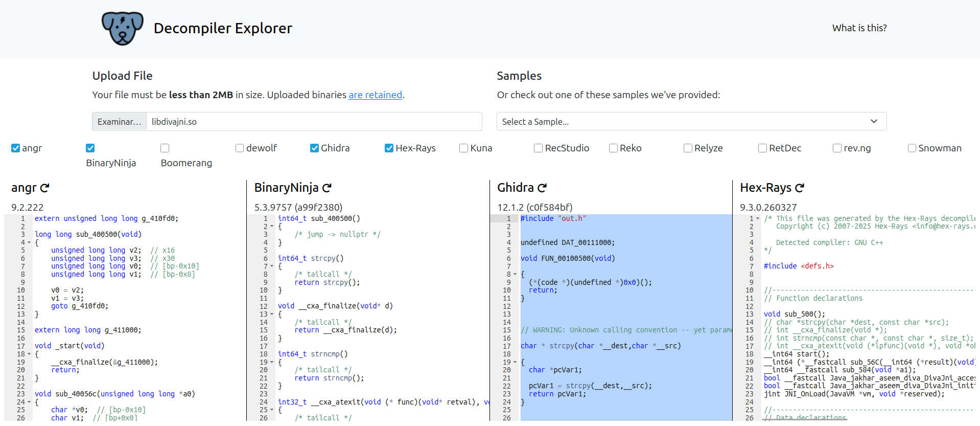The image size is (980, 426).
Task: Tick the Reko checkbox
Action: point(613,148)
